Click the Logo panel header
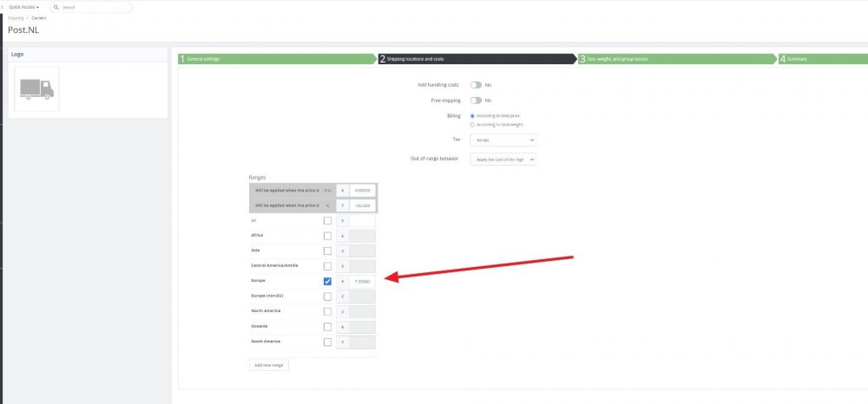 [x=17, y=54]
